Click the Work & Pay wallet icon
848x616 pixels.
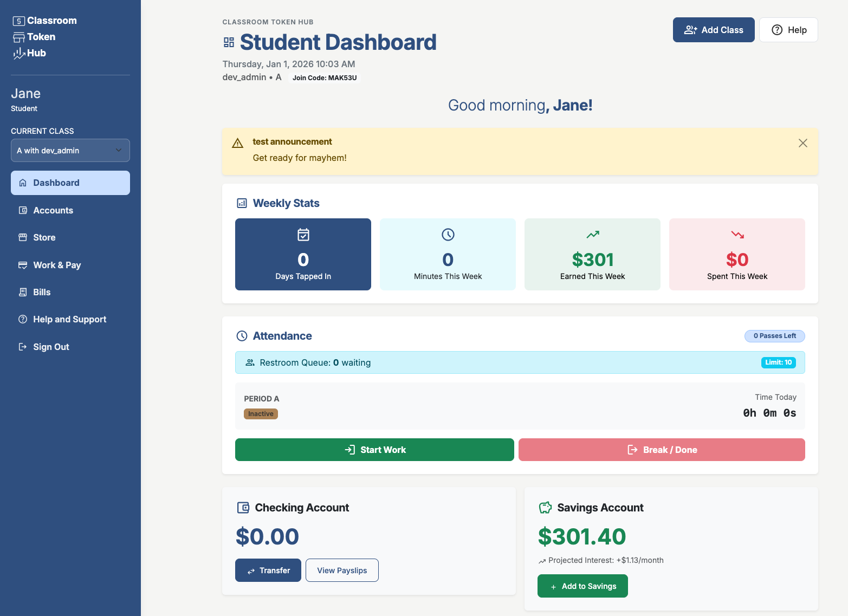click(x=23, y=265)
